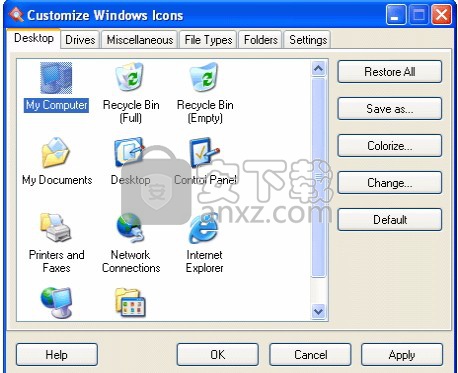Click the Cancel button

pyautogui.click(x=310, y=355)
